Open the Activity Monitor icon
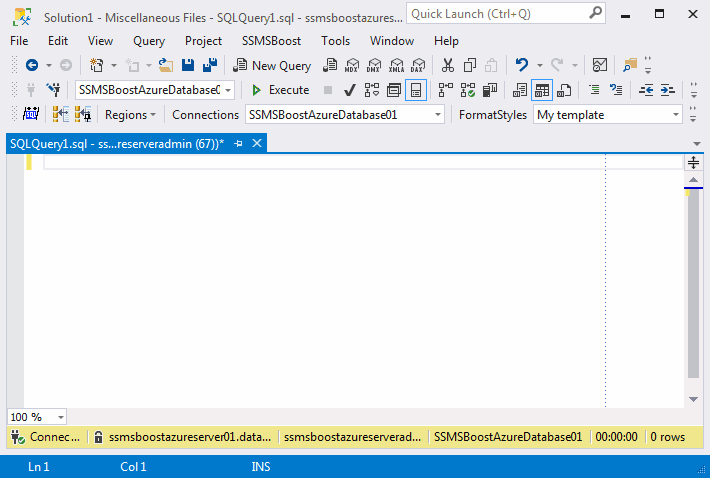The height and width of the screenshot is (478, 710). tap(600, 65)
